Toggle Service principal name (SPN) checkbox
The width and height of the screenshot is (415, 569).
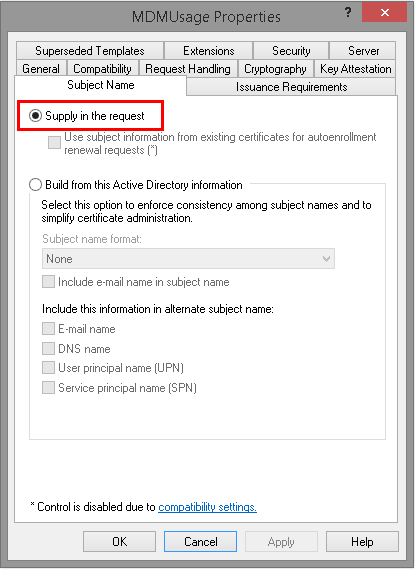click(49, 388)
